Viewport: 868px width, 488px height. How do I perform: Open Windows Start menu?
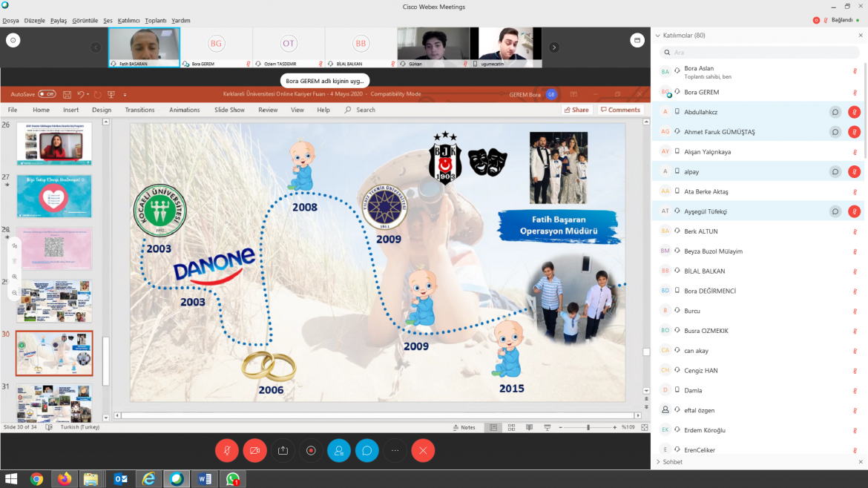pyautogui.click(x=11, y=478)
